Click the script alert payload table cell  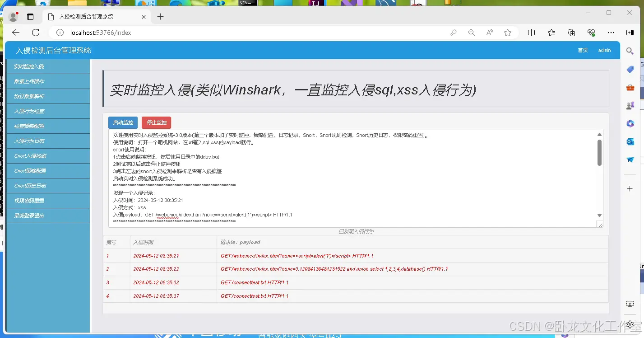point(412,256)
